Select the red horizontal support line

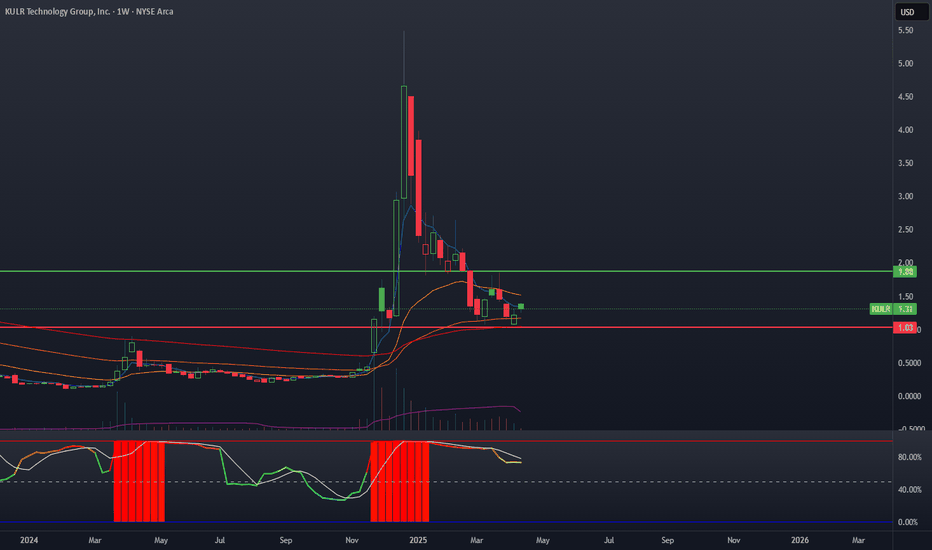tap(446, 328)
